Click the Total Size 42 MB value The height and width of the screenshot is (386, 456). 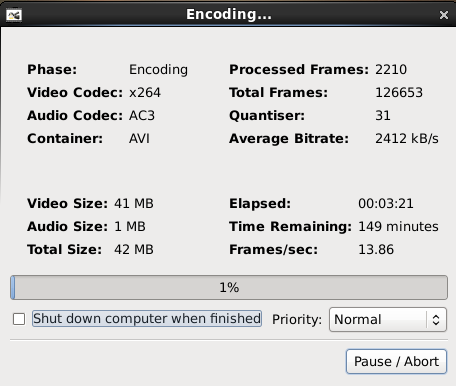(x=134, y=250)
